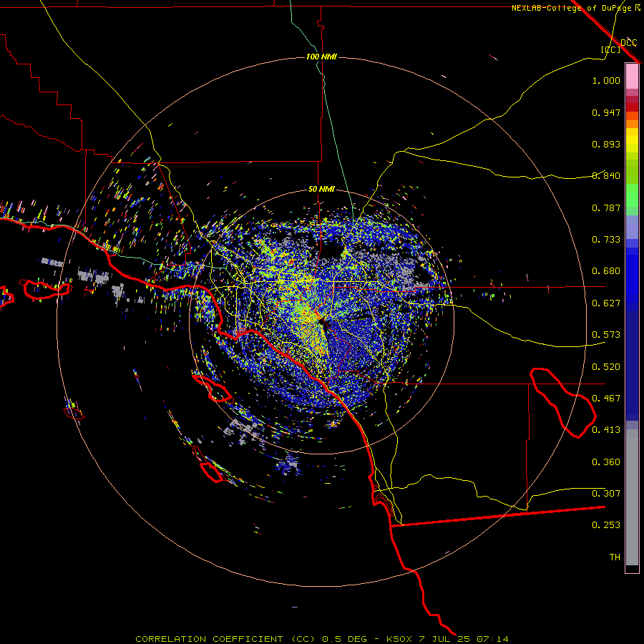644x644 pixels.
Task: Click the 0.413 scale value
Action: coord(606,430)
